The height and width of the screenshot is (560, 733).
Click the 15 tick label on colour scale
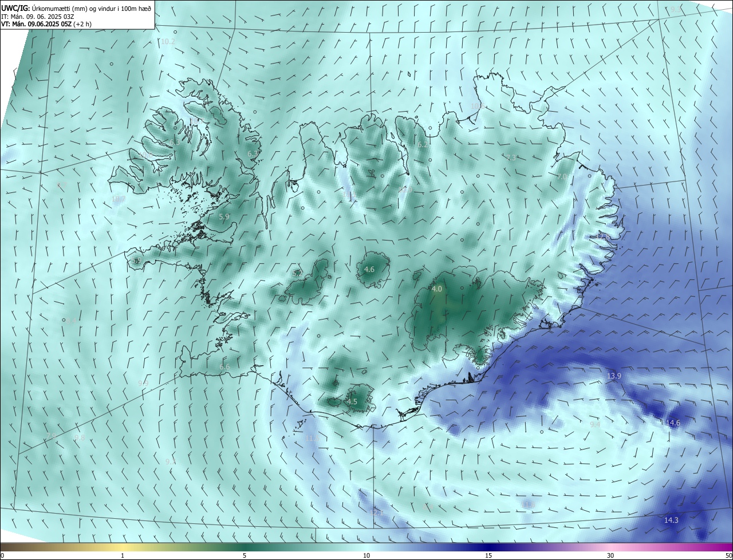488,555
